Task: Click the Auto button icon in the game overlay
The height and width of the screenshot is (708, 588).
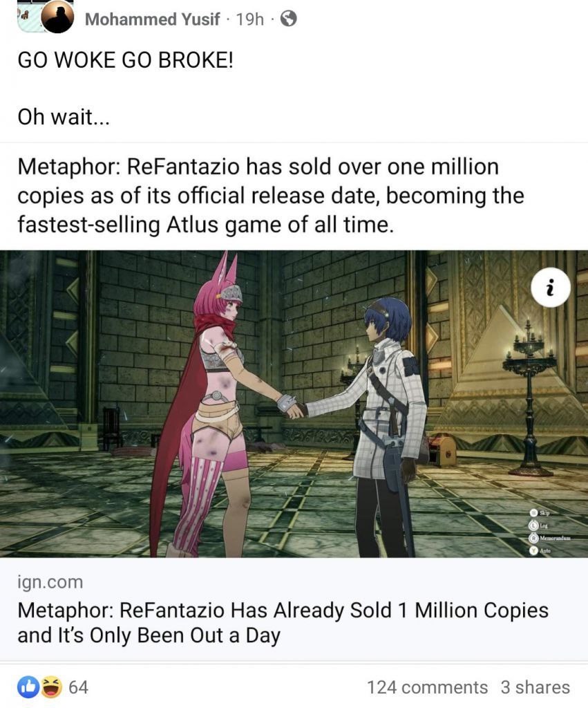Action: [x=534, y=550]
